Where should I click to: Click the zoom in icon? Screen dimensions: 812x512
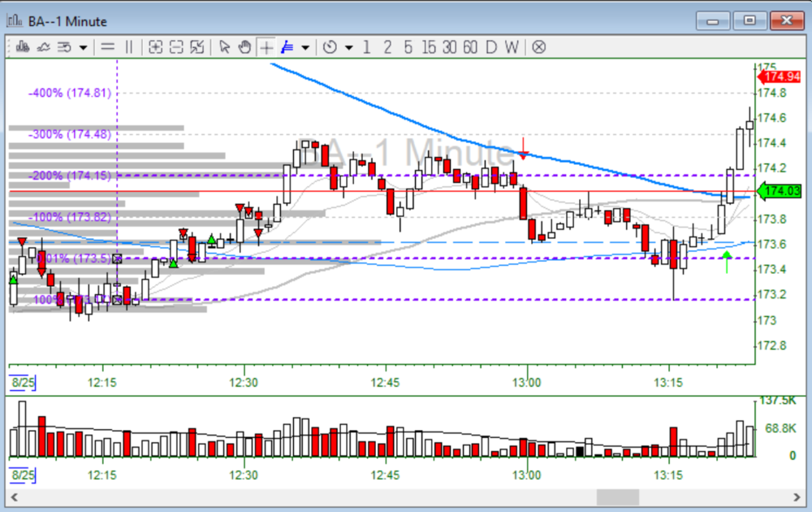(155, 47)
